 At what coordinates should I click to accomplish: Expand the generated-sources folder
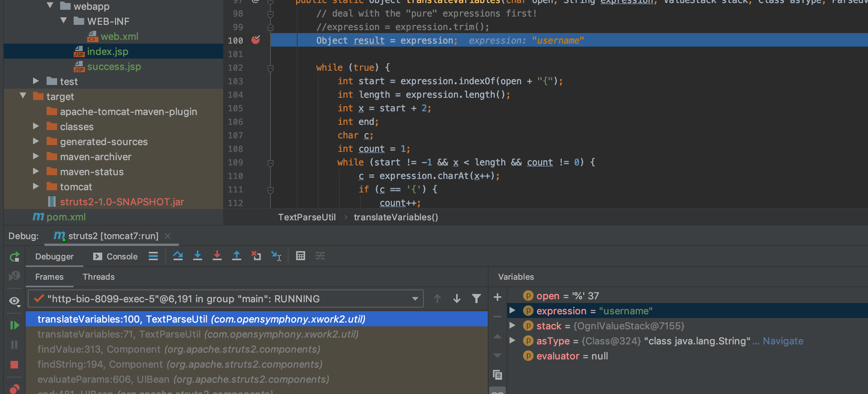coord(36,141)
